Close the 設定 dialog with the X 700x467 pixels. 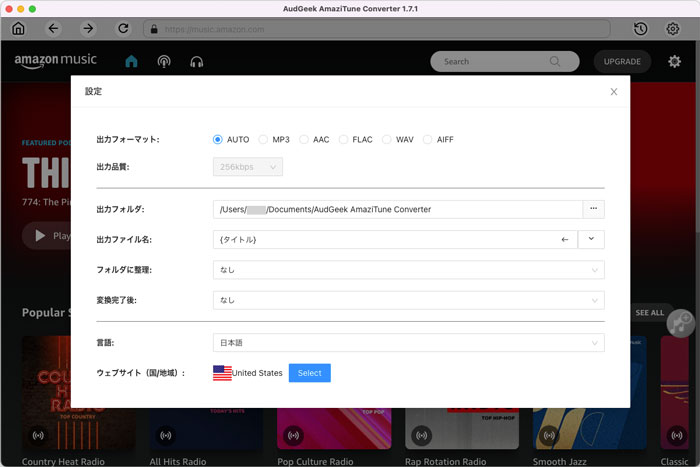tap(614, 92)
